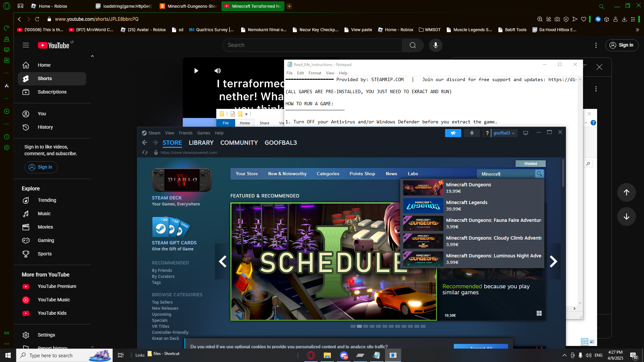Open Windows notification center
The height and width of the screenshot is (362, 644).
tap(634, 355)
